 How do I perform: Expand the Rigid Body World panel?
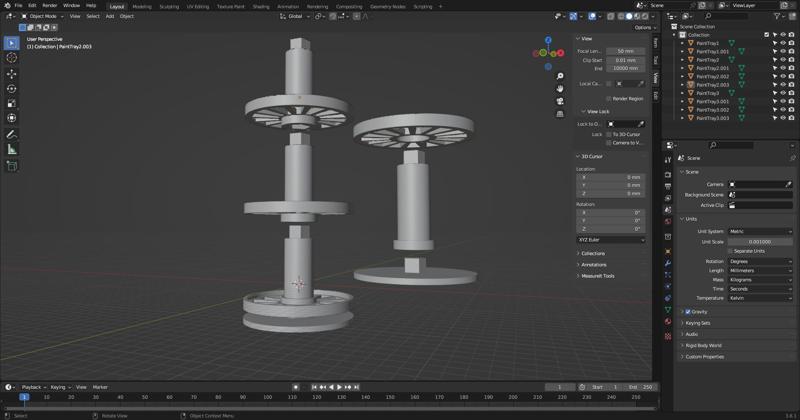(705, 345)
